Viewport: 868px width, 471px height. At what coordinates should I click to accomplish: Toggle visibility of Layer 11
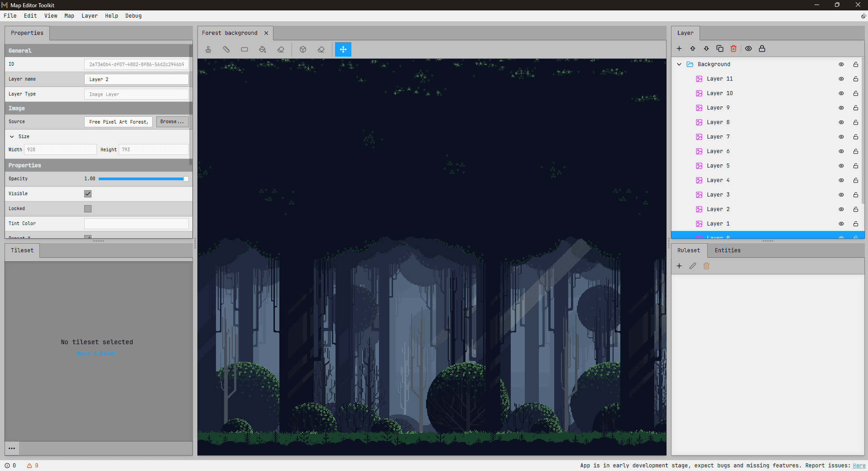[x=841, y=79]
